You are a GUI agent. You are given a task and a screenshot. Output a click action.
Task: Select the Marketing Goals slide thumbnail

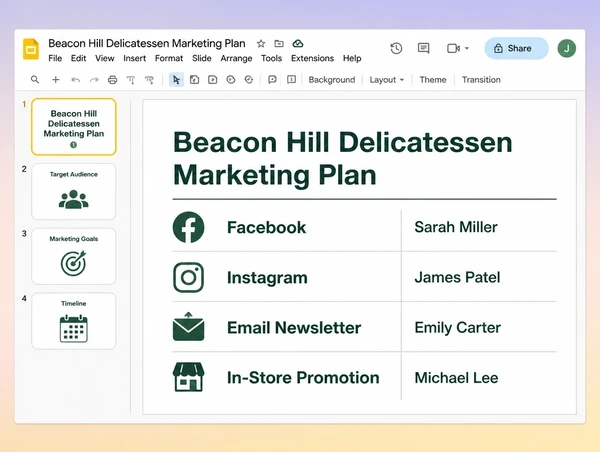(x=74, y=256)
